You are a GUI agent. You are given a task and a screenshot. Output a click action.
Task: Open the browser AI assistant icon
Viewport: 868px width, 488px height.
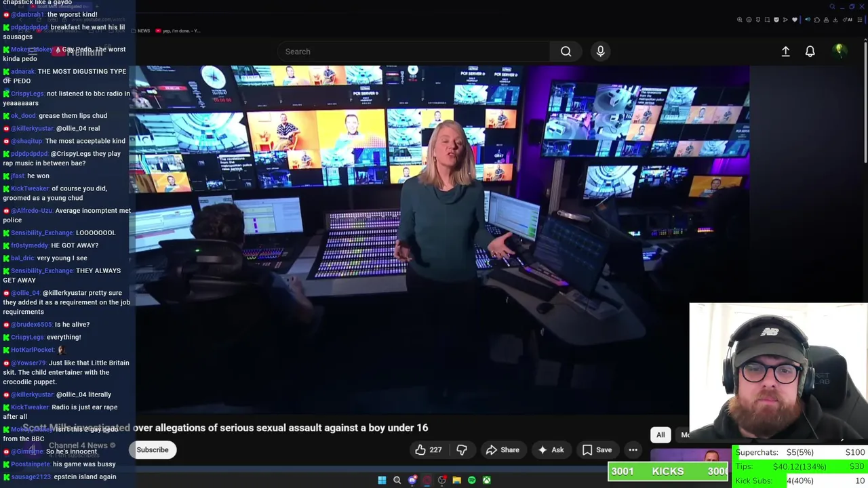point(847,20)
